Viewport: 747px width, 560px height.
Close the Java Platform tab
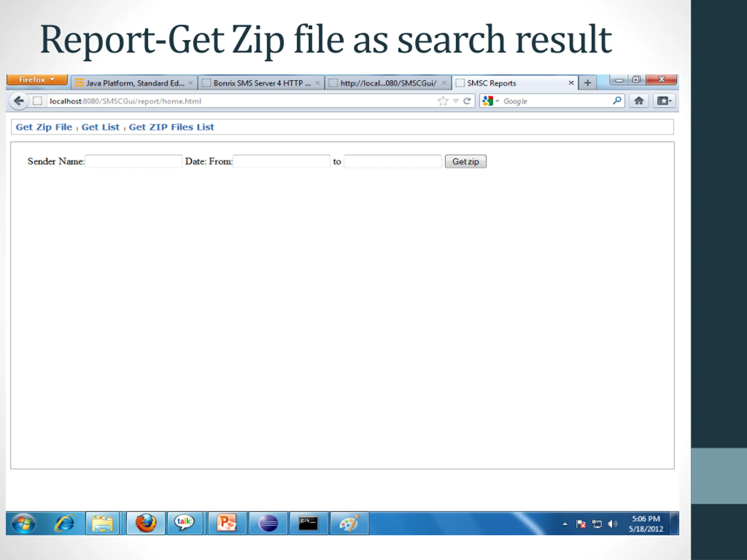click(191, 83)
